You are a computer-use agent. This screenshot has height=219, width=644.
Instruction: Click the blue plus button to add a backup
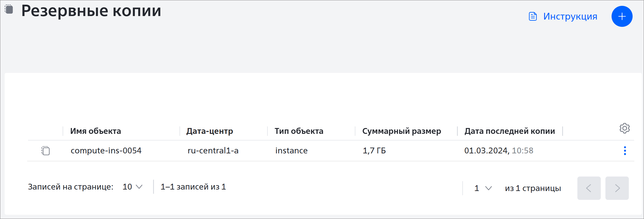tap(622, 16)
